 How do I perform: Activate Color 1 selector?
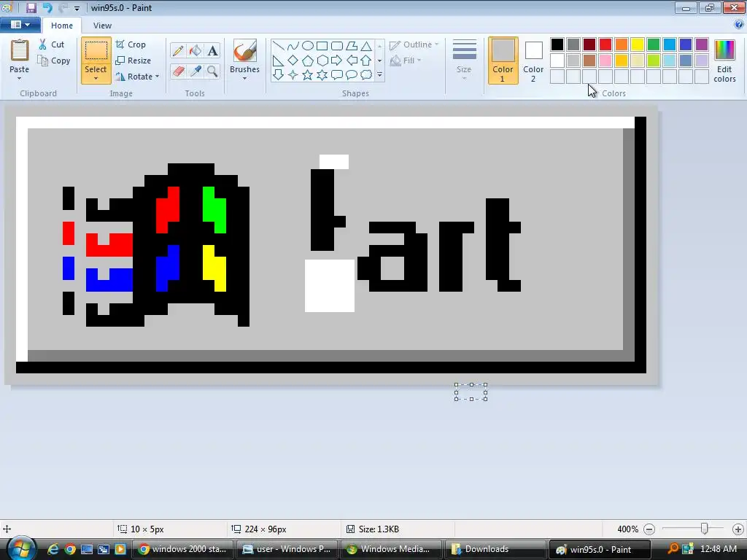[x=503, y=61]
